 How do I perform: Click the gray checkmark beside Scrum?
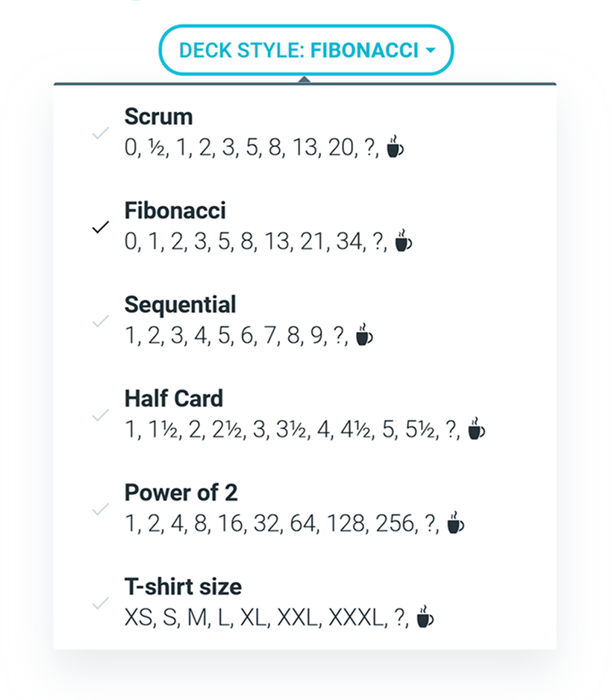point(101,133)
